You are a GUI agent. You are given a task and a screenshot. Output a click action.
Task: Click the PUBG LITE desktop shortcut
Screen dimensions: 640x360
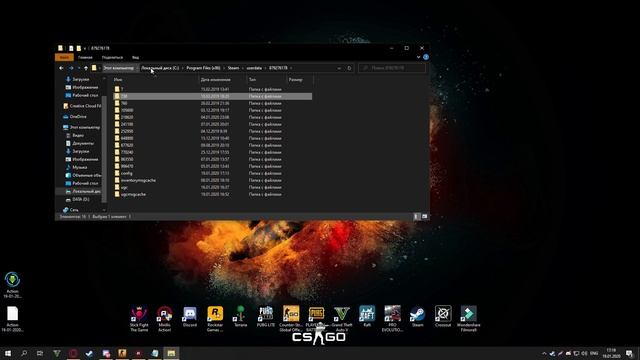[x=266, y=317]
